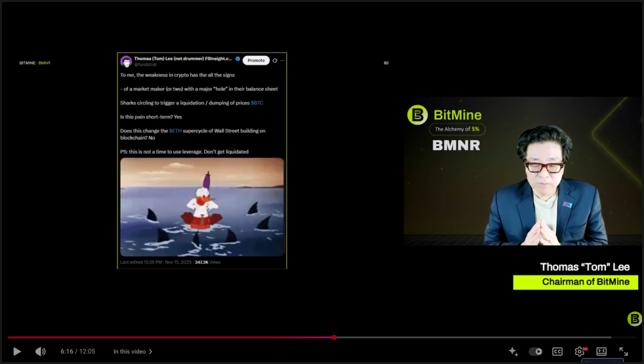Click the red scrubber handle on the progress bar
This screenshot has height=364, width=644.
(x=334, y=337)
